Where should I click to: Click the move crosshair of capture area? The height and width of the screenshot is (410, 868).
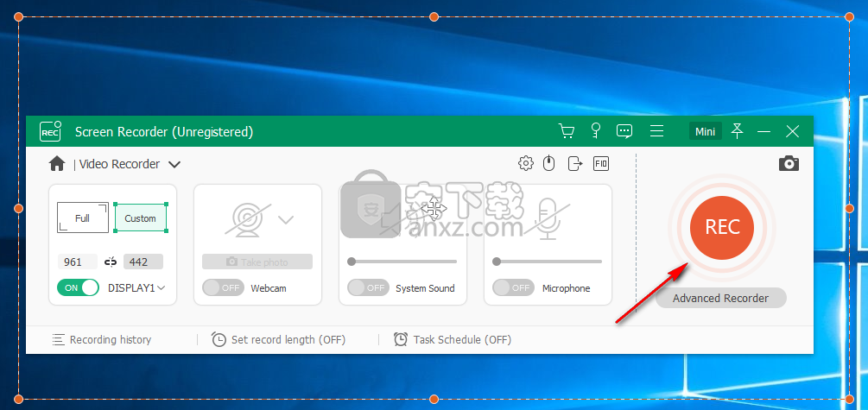click(434, 209)
